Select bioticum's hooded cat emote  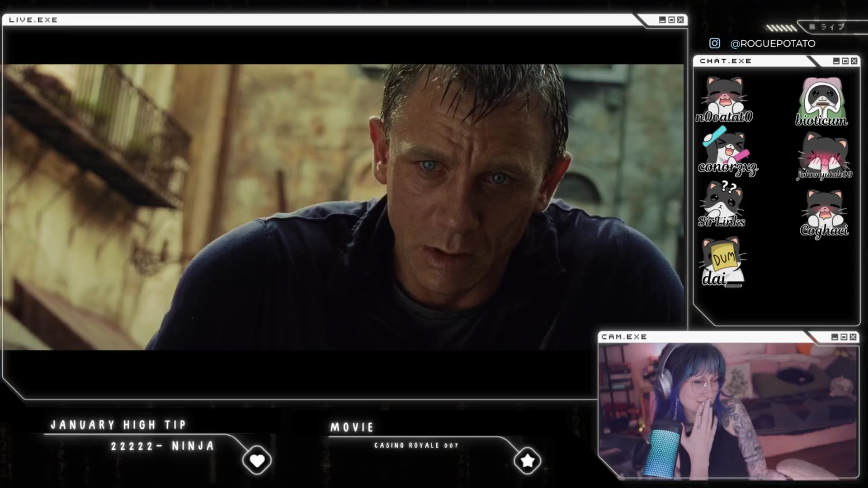coord(822,97)
